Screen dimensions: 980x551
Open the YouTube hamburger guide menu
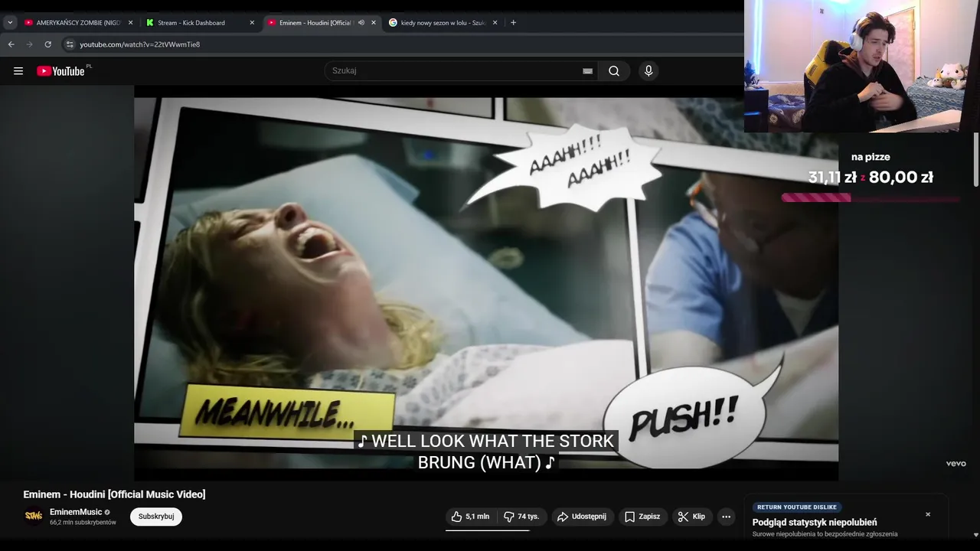(x=18, y=71)
